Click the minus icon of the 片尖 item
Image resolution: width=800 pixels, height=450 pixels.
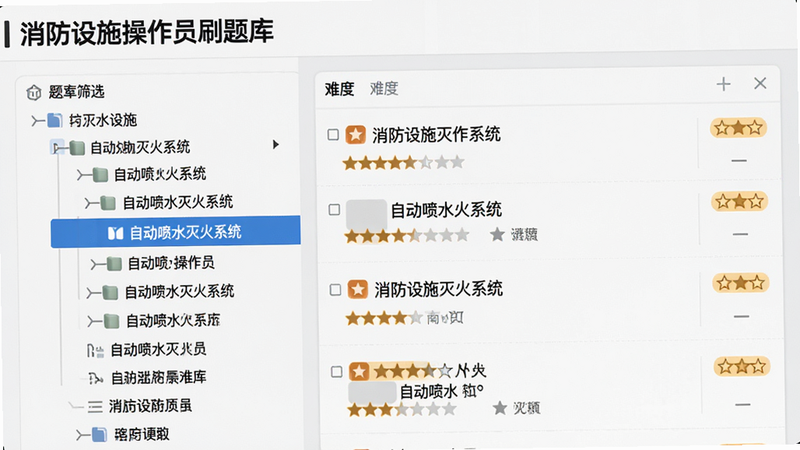(x=743, y=405)
